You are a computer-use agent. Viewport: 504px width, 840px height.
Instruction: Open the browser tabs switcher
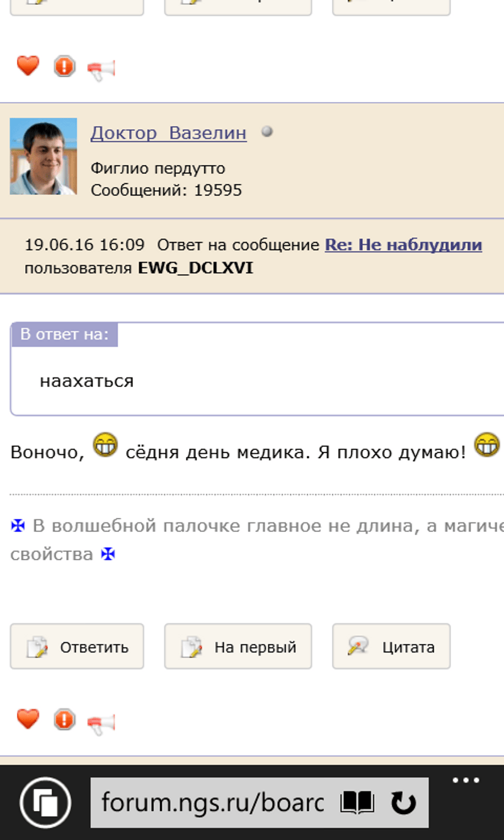(45, 803)
